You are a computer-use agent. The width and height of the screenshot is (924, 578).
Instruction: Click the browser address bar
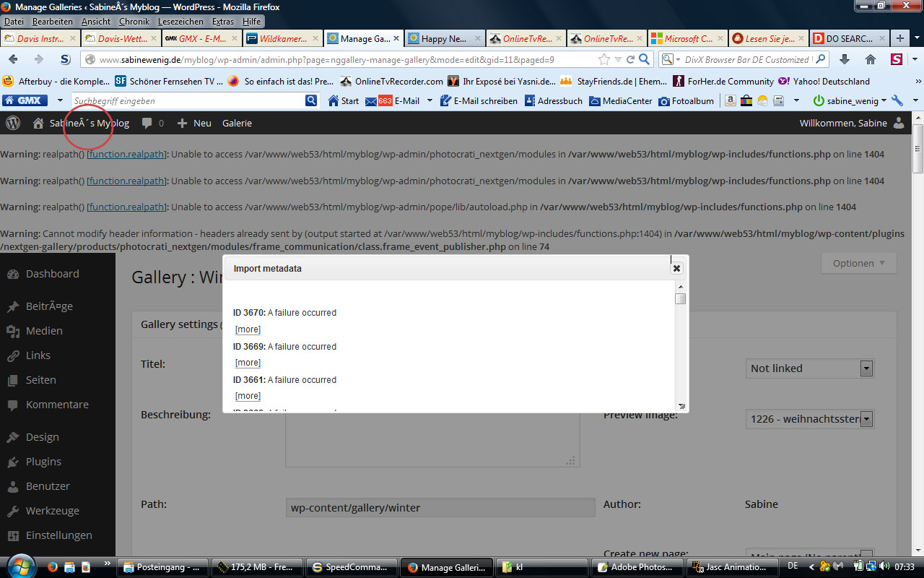[346, 59]
